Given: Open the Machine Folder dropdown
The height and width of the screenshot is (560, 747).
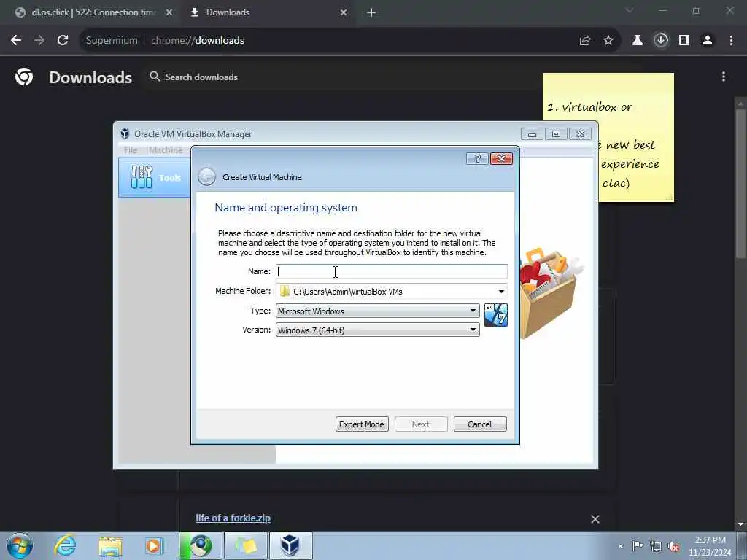Looking at the screenshot, I should [501, 292].
